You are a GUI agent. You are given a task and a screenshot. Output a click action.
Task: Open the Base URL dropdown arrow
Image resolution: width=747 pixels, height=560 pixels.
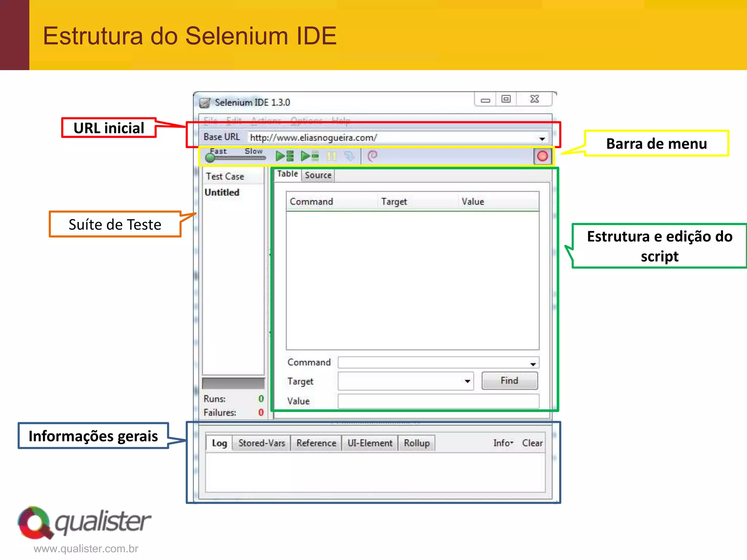pos(542,139)
